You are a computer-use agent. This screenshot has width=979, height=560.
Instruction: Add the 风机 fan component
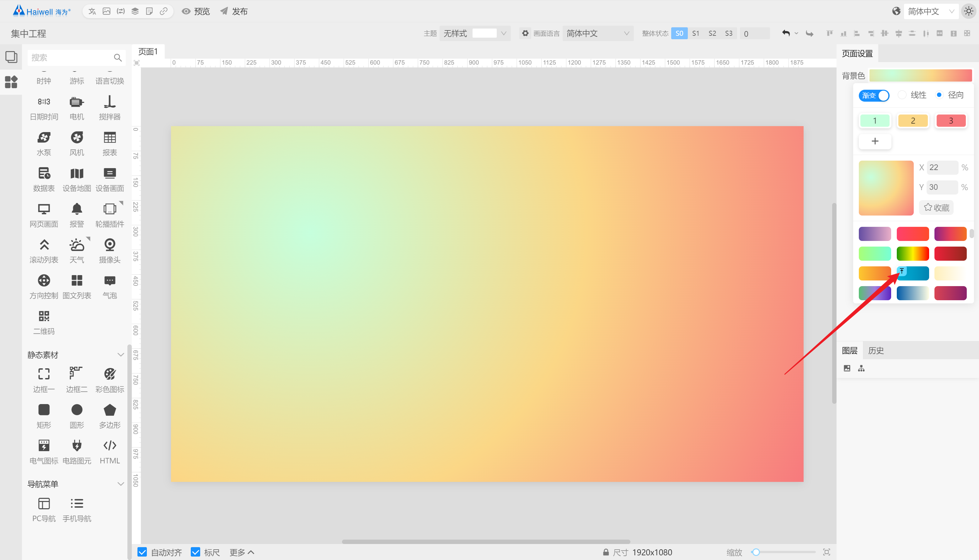click(77, 144)
